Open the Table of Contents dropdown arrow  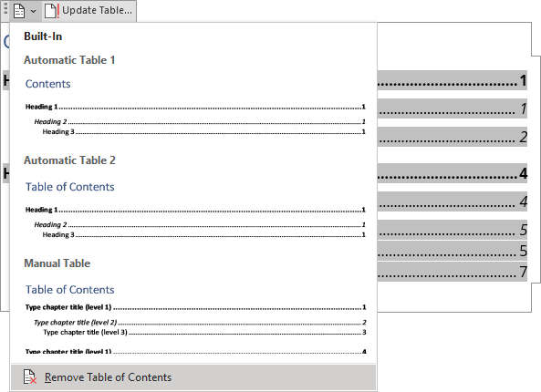[33, 11]
